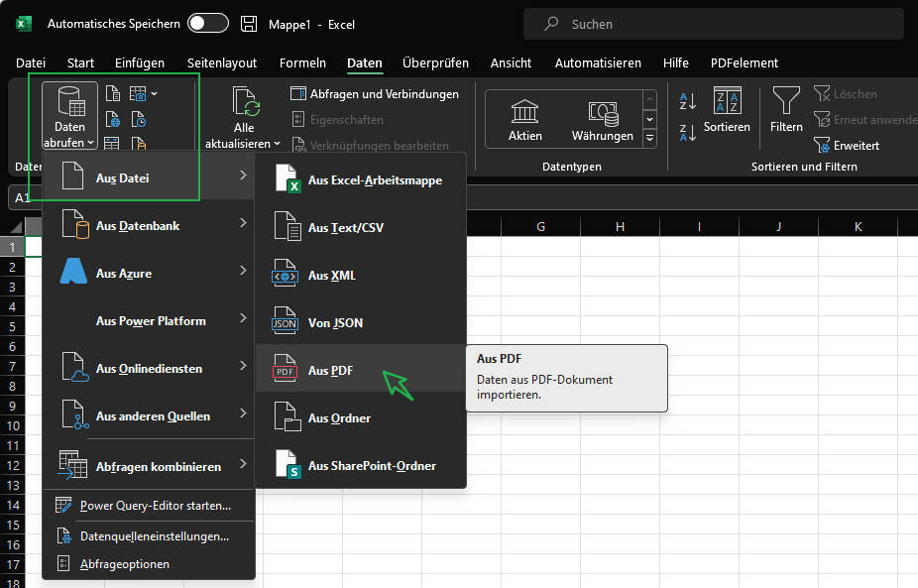The image size is (918, 588).
Task: Select the Aus Datei menu entry
Action: (x=150, y=176)
